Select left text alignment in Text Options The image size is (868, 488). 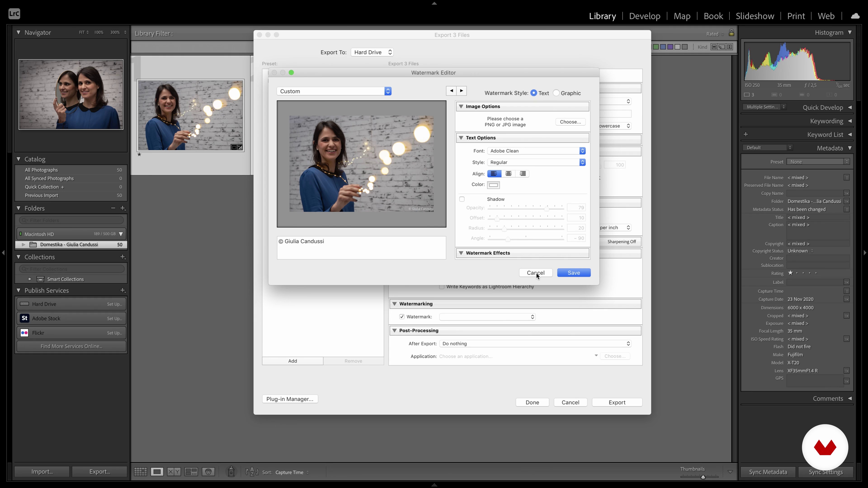click(494, 174)
